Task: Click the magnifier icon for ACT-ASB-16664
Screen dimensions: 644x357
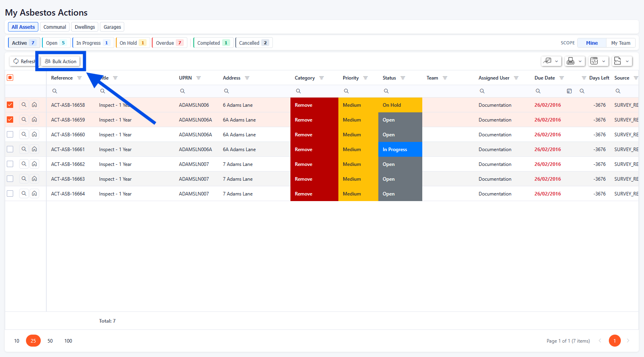Action: (24, 193)
